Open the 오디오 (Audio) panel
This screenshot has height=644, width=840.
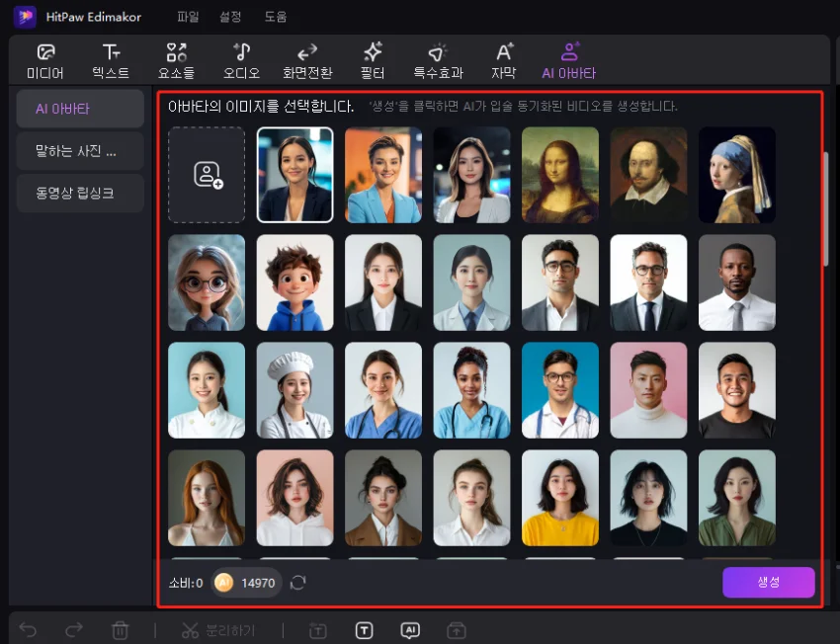[x=241, y=60]
